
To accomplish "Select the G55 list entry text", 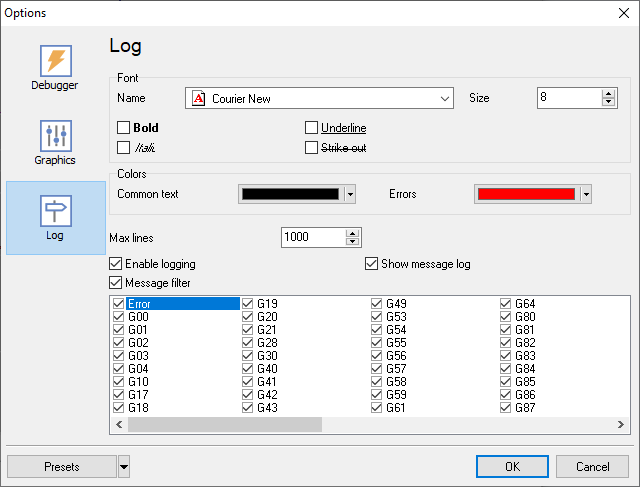I will (x=396, y=342).
